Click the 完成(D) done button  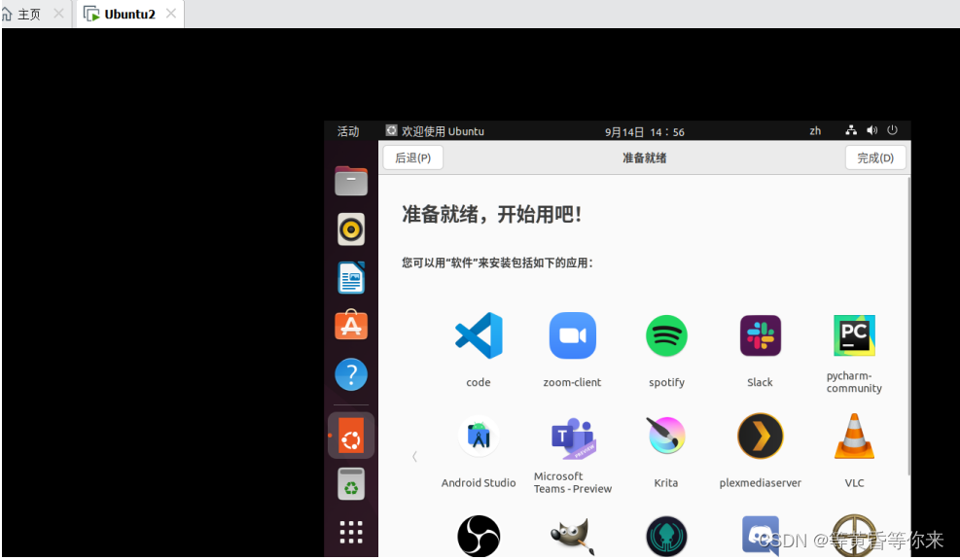[x=875, y=157]
